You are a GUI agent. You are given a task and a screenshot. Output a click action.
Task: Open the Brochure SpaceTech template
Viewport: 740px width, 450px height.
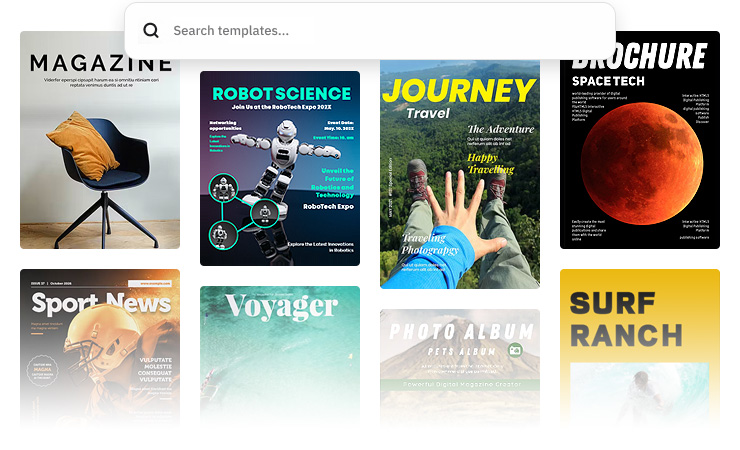pos(640,140)
